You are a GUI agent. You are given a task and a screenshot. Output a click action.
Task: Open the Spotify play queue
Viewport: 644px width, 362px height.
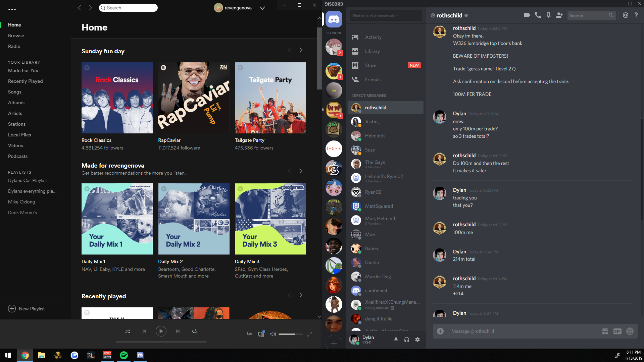249,334
